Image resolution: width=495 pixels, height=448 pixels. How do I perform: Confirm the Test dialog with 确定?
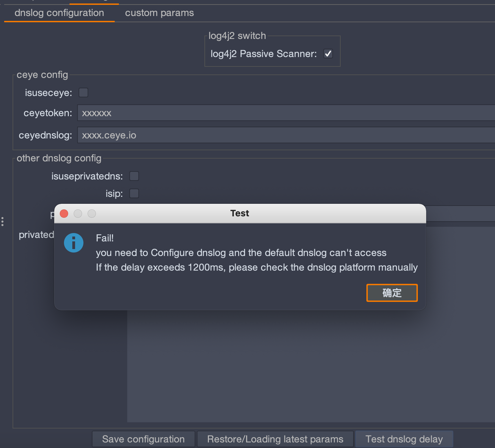point(392,293)
